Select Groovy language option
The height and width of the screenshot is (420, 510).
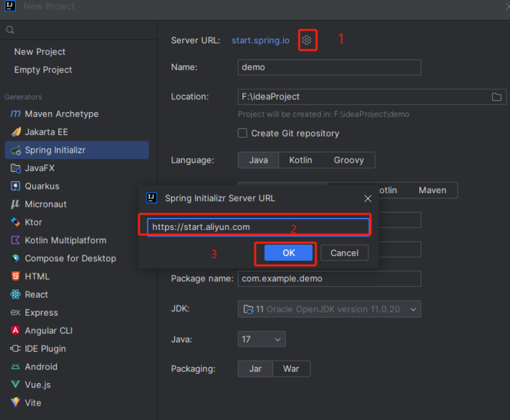point(349,160)
